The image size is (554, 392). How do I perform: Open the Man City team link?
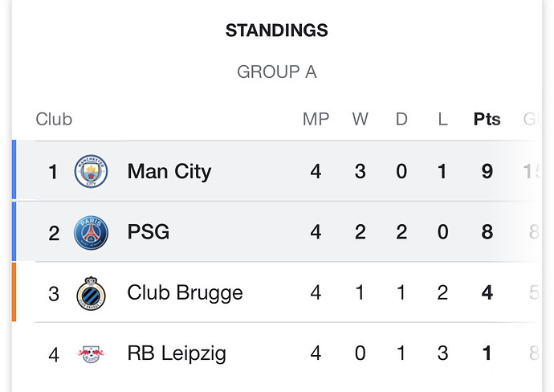[169, 172]
